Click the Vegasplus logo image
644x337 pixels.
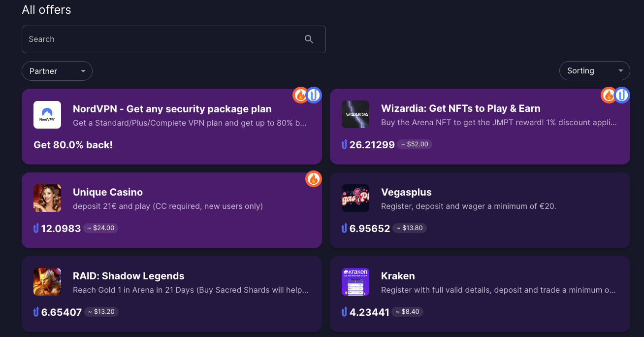[355, 198]
